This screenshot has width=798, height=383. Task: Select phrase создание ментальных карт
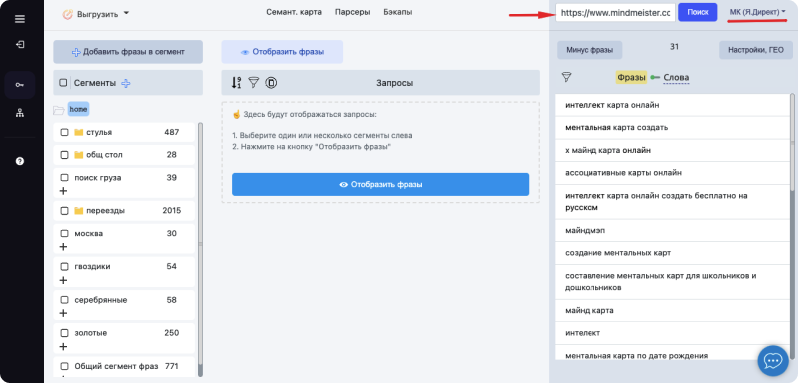672,253
